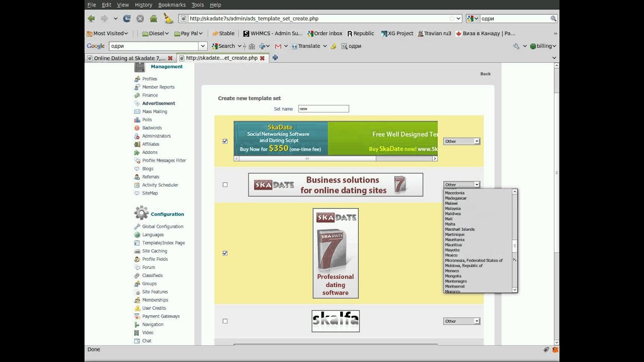The height and width of the screenshot is (362, 644).
Task: Click the Configuration gear icon
Action: coord(141,213)
